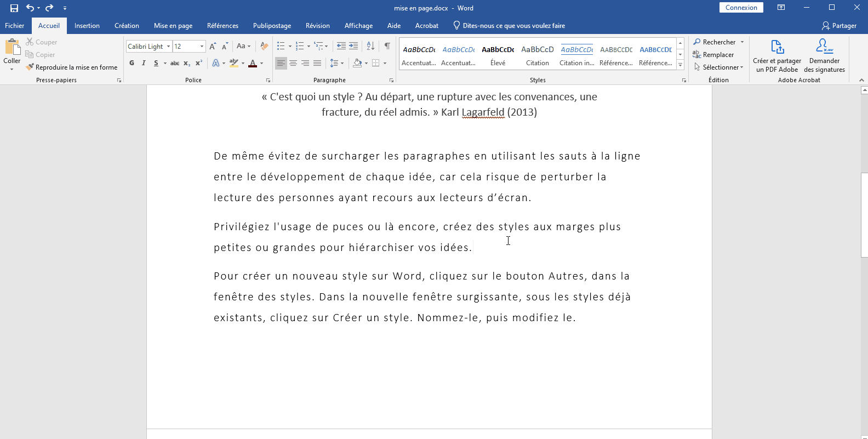The width and height of the screenshot is (868, 439).
Task: Click the Dites-nous ce que vous voulez faire box
Action: click(x=509, y=26)
